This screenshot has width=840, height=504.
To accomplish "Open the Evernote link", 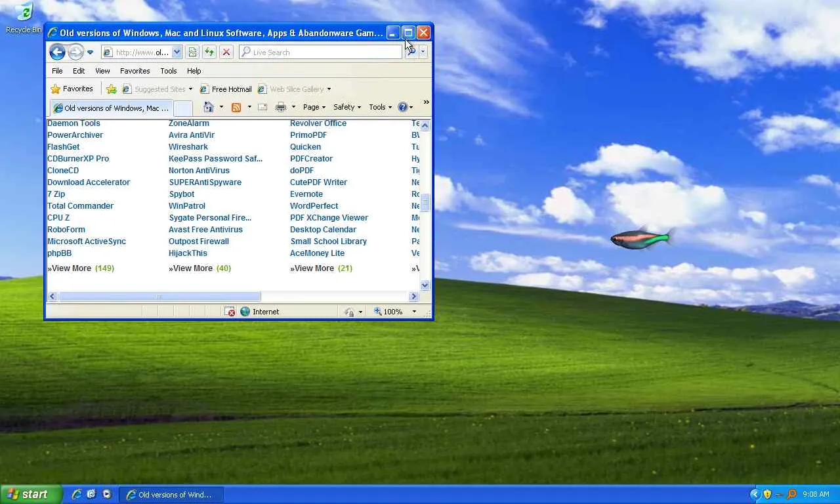I will click(306, 194).
